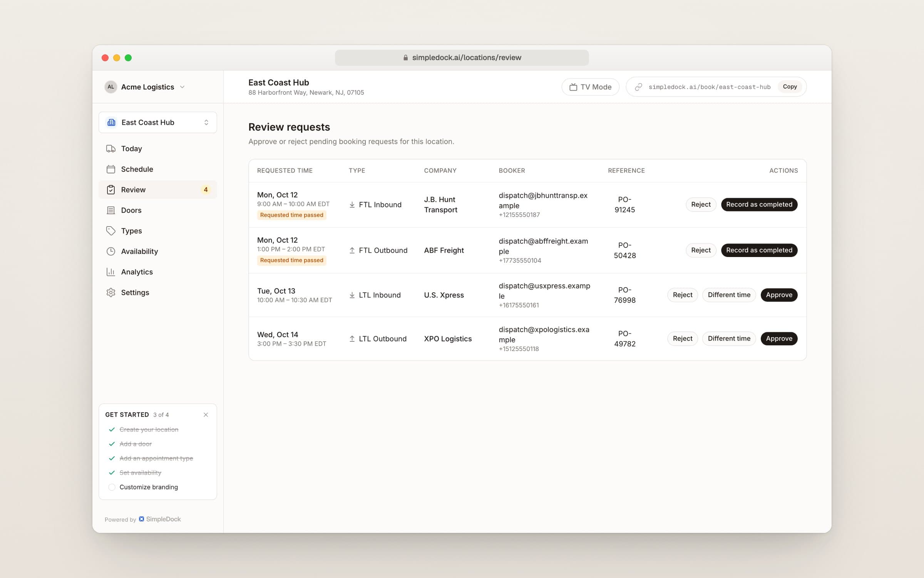
Task: Copy the booking link
Action: click(x=790, y=87)
